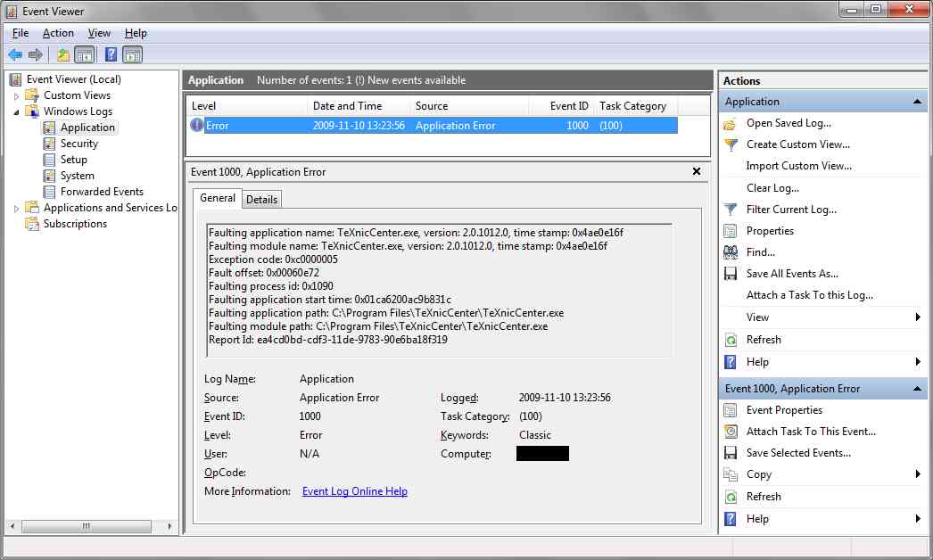Click Import Custom View action

click(798, 166)
